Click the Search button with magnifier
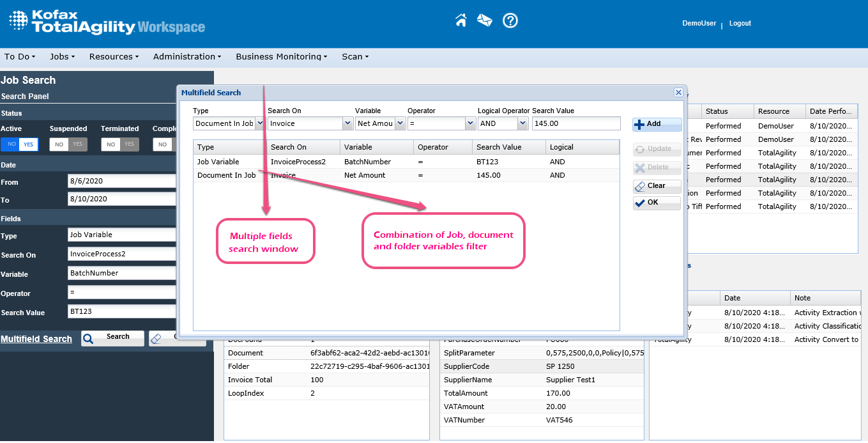 112,338
